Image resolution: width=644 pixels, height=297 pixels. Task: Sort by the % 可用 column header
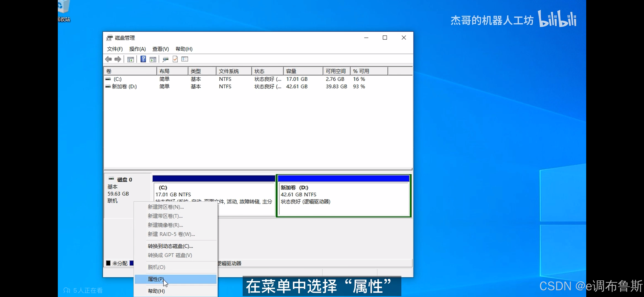click(369, 71)
